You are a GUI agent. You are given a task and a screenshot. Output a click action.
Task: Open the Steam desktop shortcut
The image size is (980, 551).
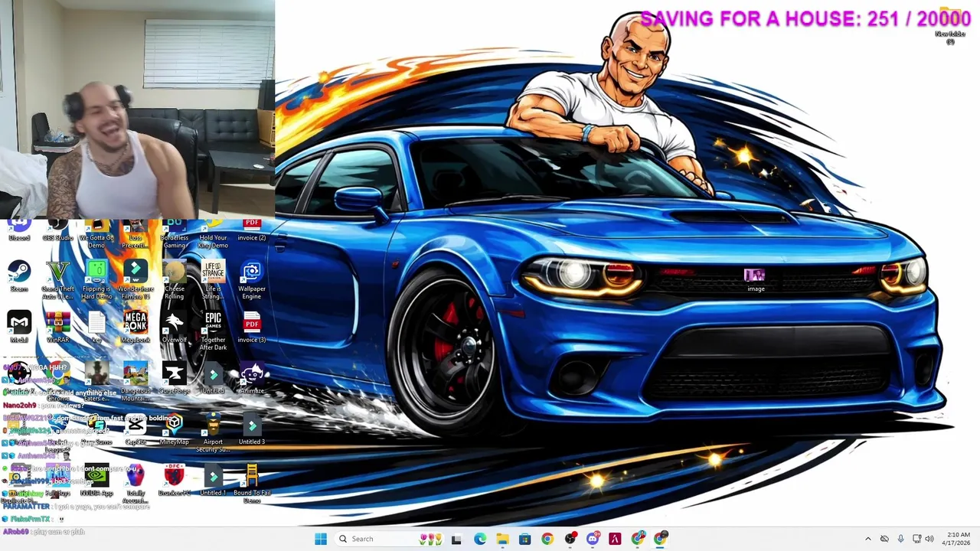click(x=19, y=275)
